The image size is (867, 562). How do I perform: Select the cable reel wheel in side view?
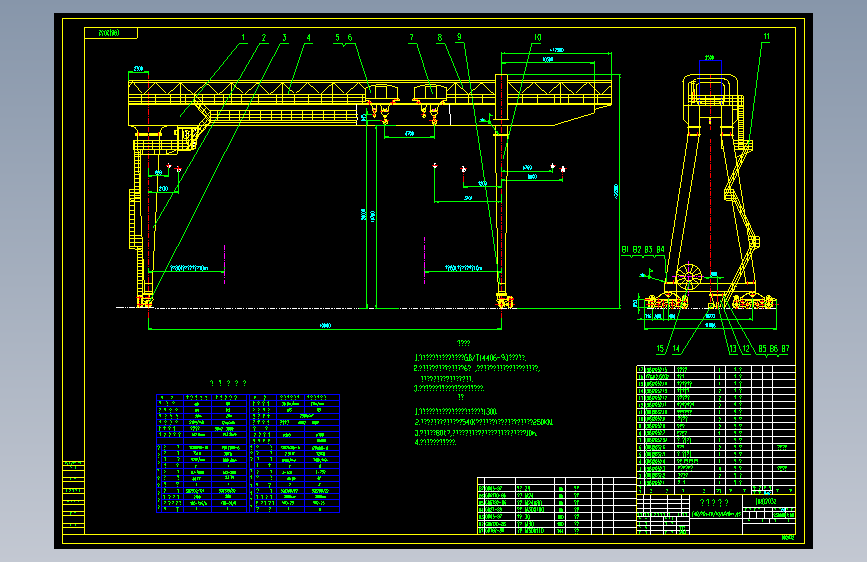pyautogui.click(x=688, y=275)
